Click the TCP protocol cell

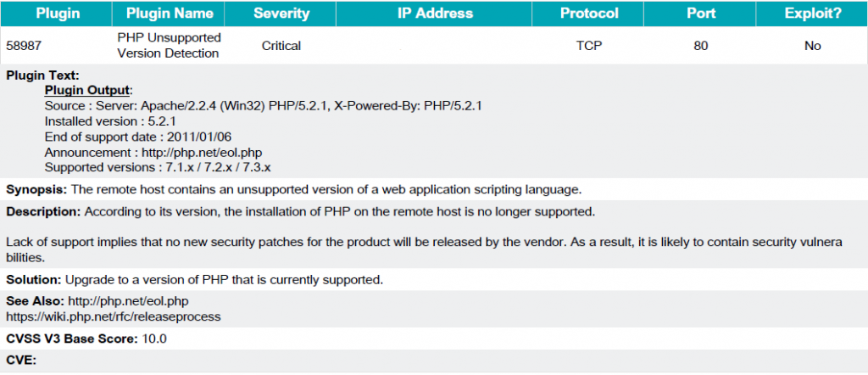pos(588,46)
